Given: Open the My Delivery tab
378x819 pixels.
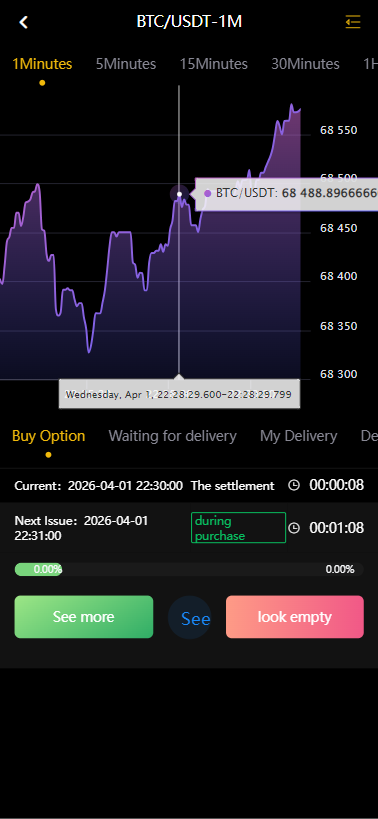Looking at the screenshot, I should (x=299, y=436).
